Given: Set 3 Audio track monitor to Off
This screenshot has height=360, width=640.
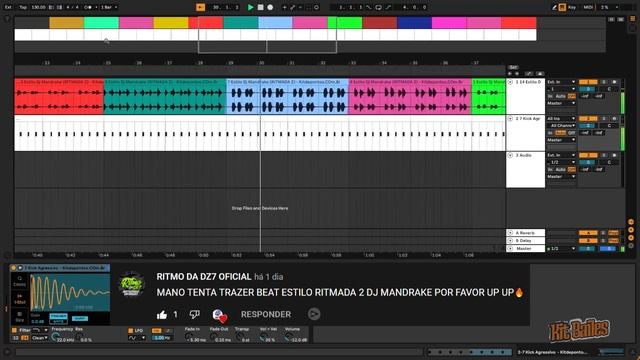Looking at the screenshot, I should [571, 169].
